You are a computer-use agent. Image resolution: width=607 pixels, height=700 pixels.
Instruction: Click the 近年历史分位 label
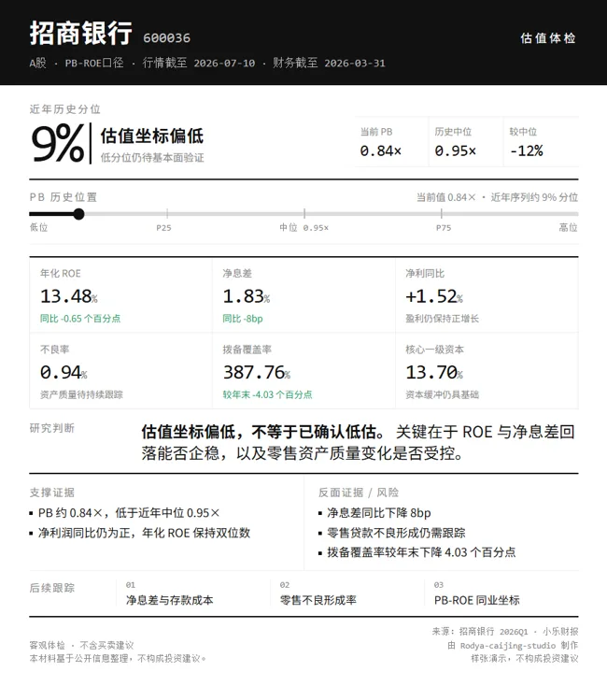[x=65, y=109]
